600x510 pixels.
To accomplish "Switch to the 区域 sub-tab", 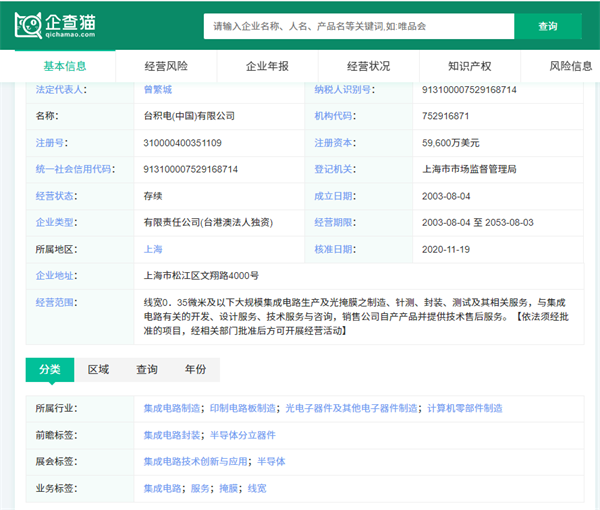I will [98, 370].
